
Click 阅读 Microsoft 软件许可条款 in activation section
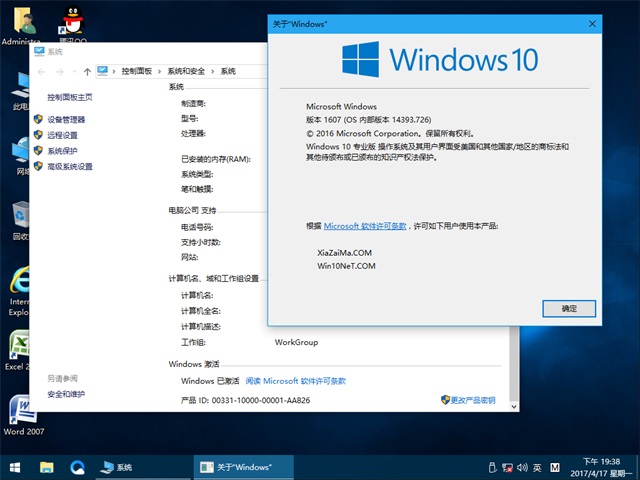pyautogui.click(x=296, y=381)
